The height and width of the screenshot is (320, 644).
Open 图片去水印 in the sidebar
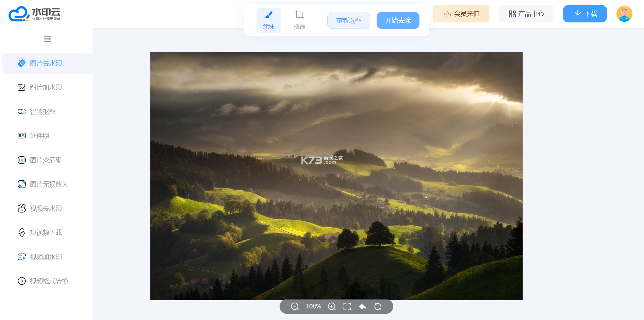pos(48,63)
